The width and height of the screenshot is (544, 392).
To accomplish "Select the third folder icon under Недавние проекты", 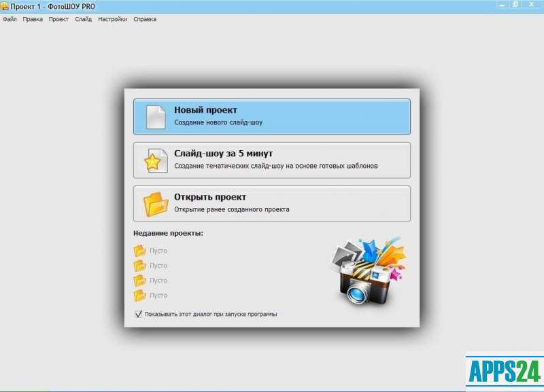I will (x=140, y=281).
